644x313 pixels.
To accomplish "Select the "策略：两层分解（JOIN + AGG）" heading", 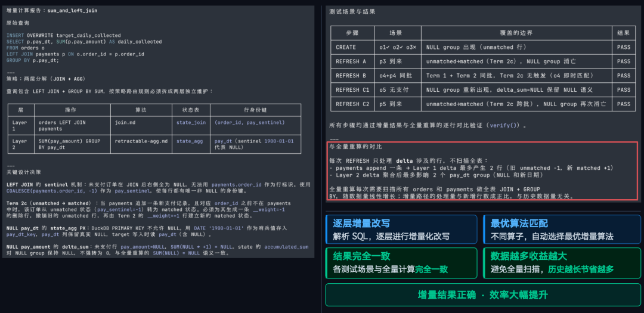I will (x=46, y=79).
